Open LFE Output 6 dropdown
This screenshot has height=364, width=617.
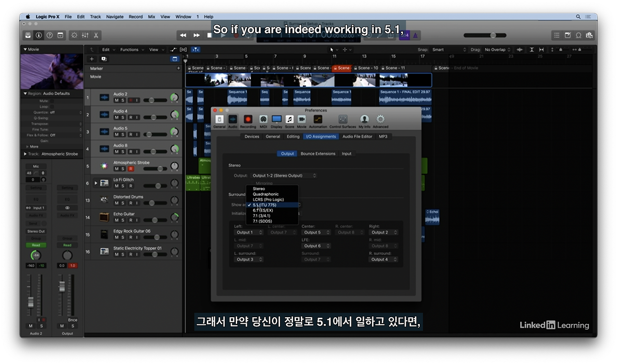(316, 246)
